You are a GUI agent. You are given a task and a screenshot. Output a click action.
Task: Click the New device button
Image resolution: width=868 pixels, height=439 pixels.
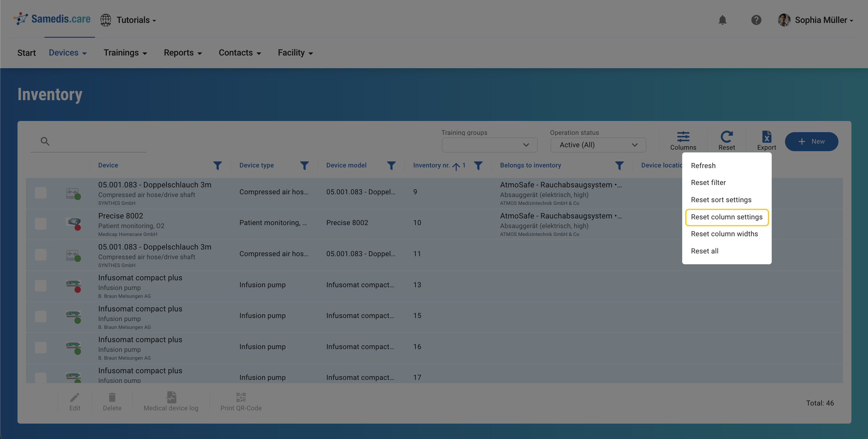[811, 142]
